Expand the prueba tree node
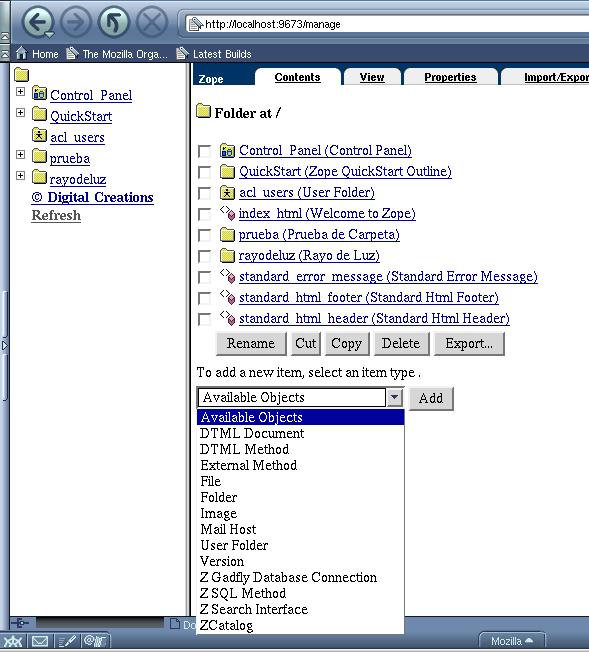This screenshot has width=589, height=652. tap(20, 154)
